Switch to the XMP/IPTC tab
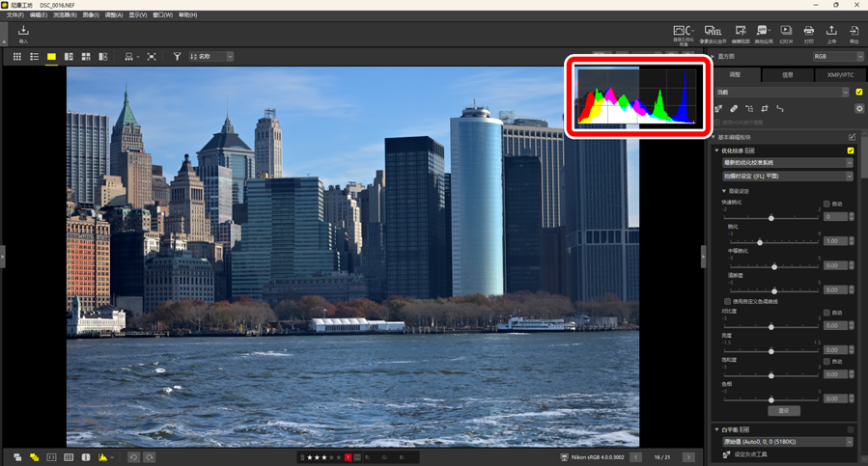Screen dimensions: 868x466 click(x=840, y=74)
